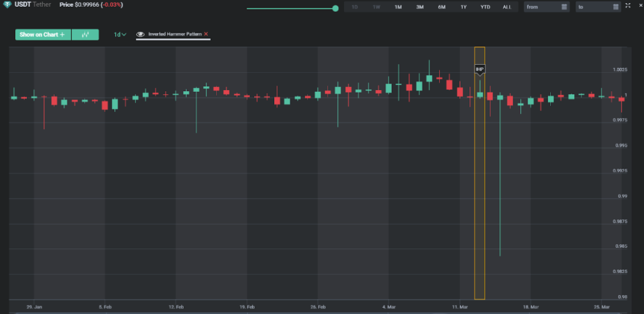Click the 26. Feb date axis label
This screenshot has width=644, height=314.
318,307
